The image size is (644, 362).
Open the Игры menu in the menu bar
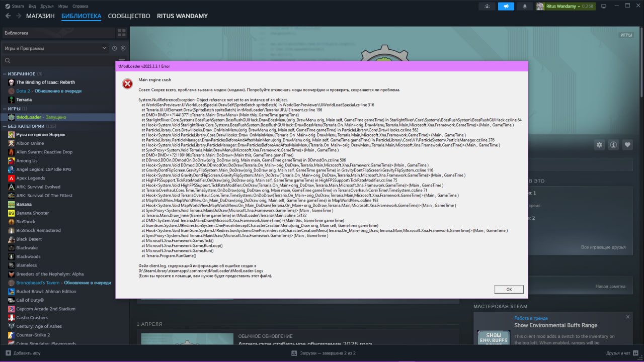pos(63,6)
